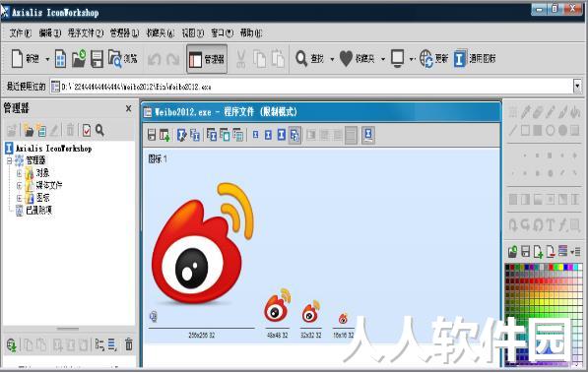
Task: Click the undo arrow icon
Action: coord(154,59)
